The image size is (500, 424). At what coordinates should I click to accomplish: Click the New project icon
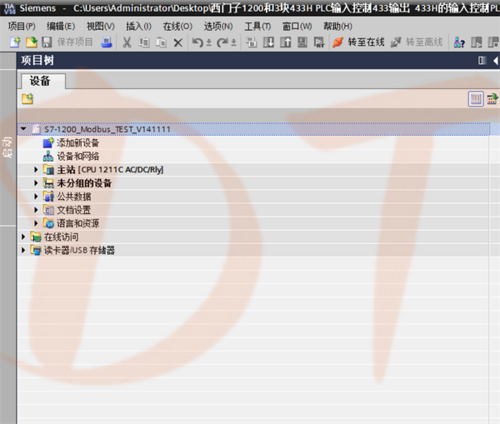pos(15,42)
